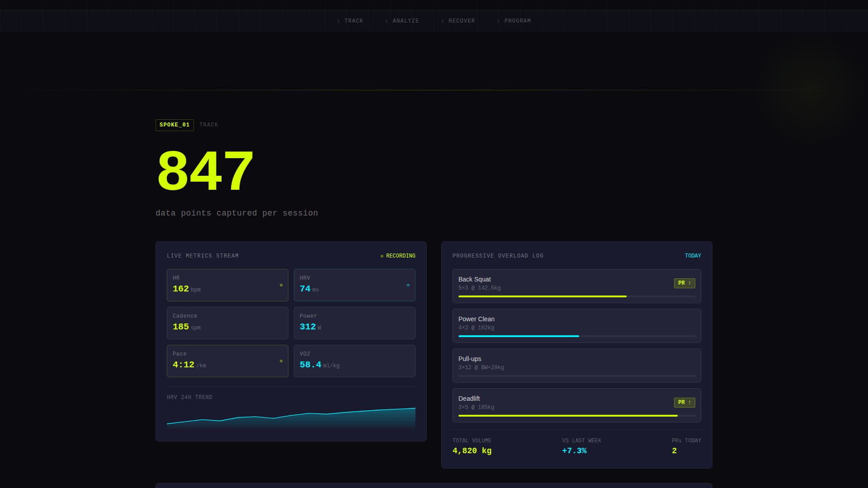Open the Pull-ups log entry
The image size is (868, 488).
pos(577,366)
